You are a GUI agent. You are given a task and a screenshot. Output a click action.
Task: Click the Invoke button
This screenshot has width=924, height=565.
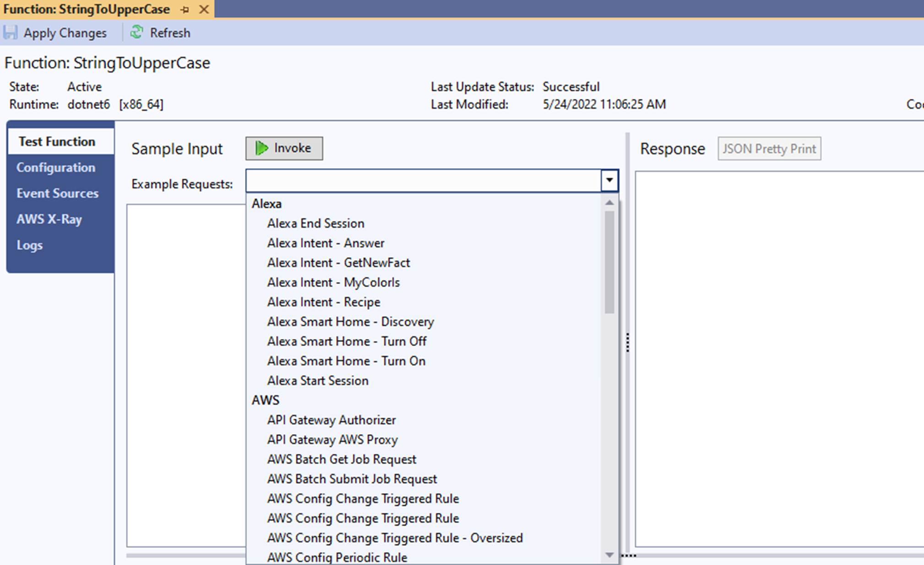click(x=284, y=148)
